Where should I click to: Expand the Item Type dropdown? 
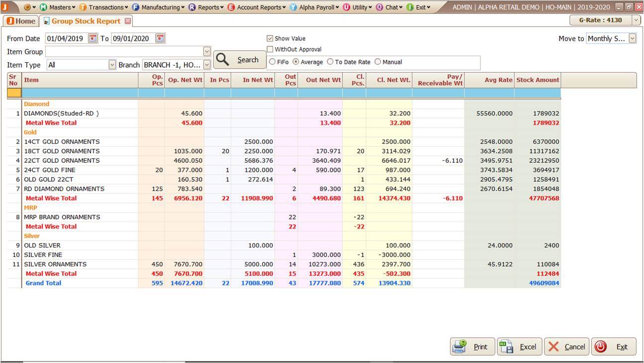[x=112, y=65]
